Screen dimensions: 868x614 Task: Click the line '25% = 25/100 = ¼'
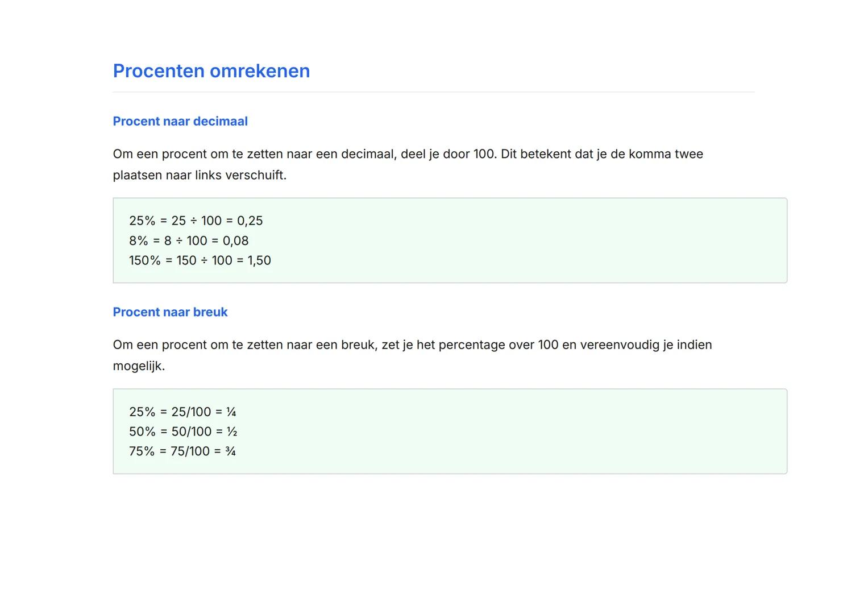(182, 412)
